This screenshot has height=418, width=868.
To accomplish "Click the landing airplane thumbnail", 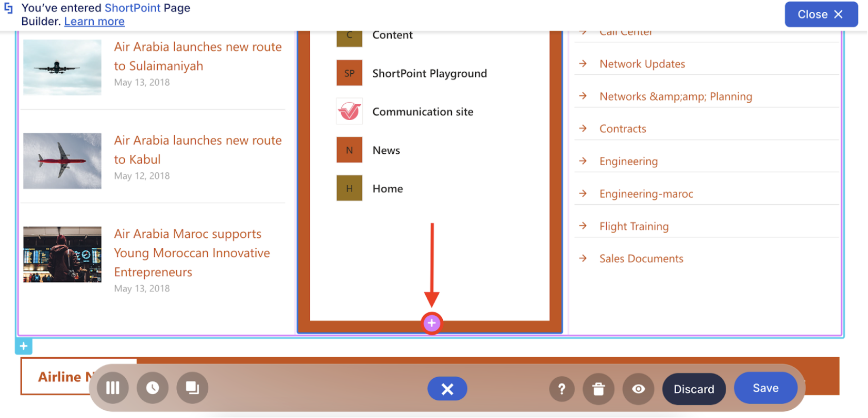I will pyautogui.click(x=62, y=67).
